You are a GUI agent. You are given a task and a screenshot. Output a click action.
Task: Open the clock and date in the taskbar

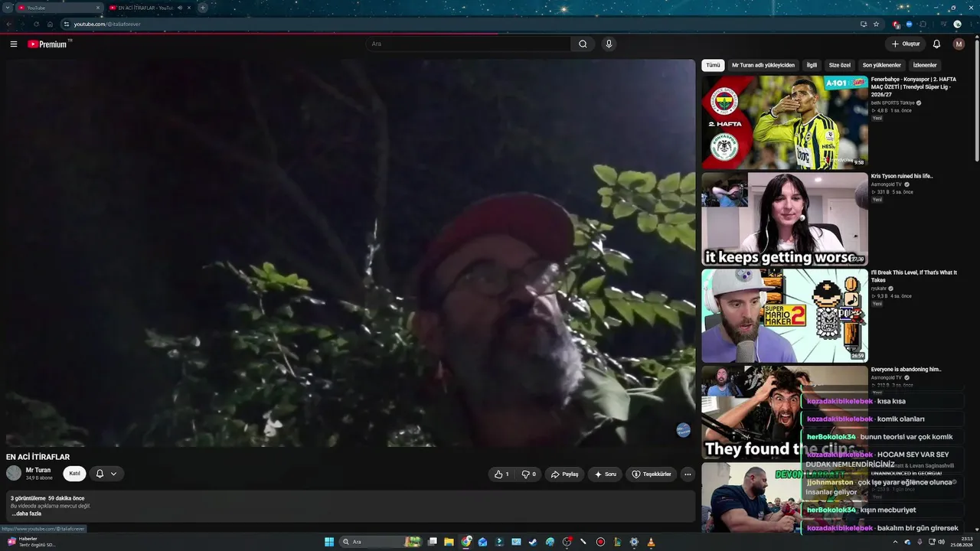pyautogui.click(x=961, y=542)
